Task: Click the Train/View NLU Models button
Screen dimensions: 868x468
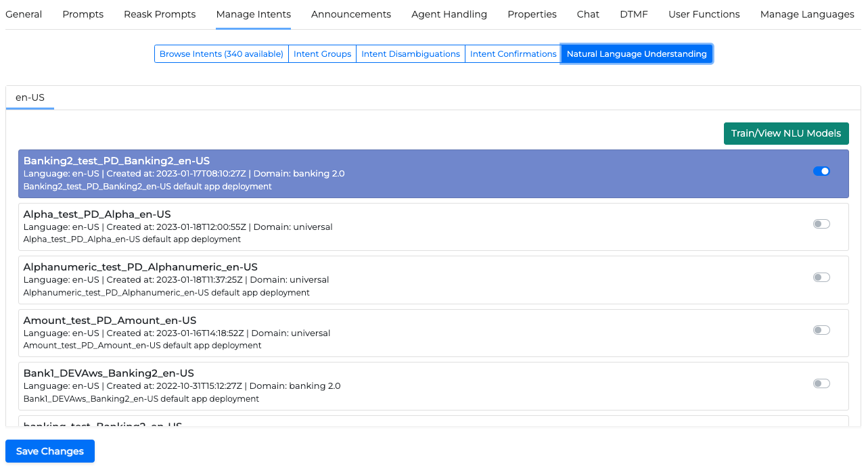Action: pos(785,133)
